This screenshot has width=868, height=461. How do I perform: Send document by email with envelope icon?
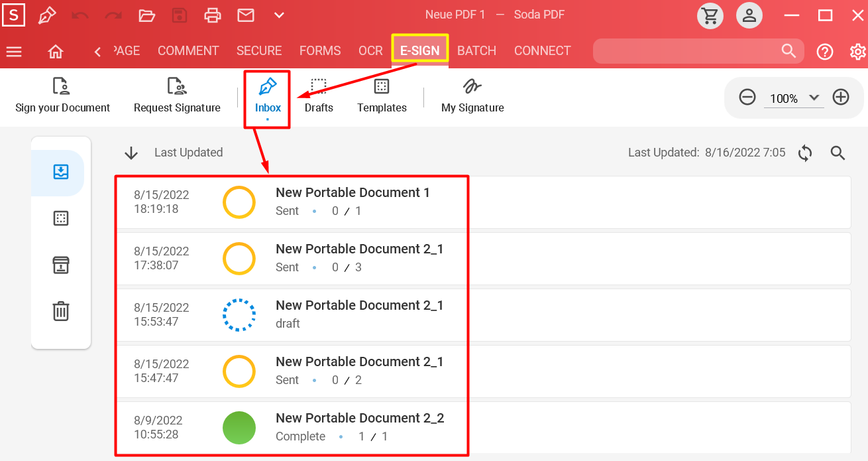tap(246, 15)
